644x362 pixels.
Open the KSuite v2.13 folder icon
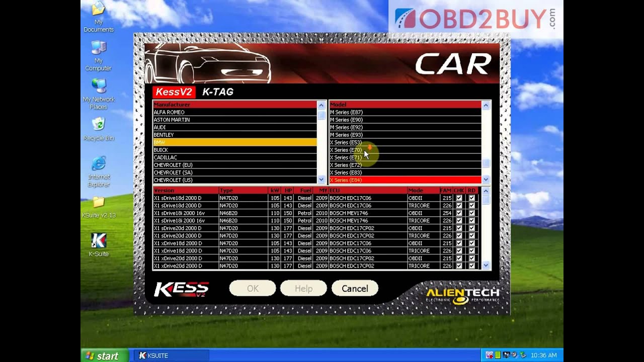(99, 207)
